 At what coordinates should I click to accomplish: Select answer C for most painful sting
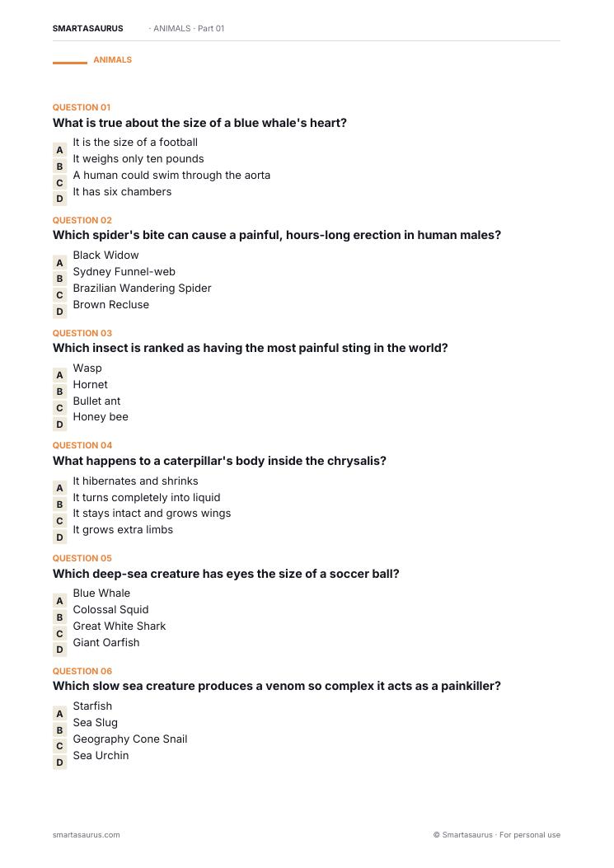[60, 408]
